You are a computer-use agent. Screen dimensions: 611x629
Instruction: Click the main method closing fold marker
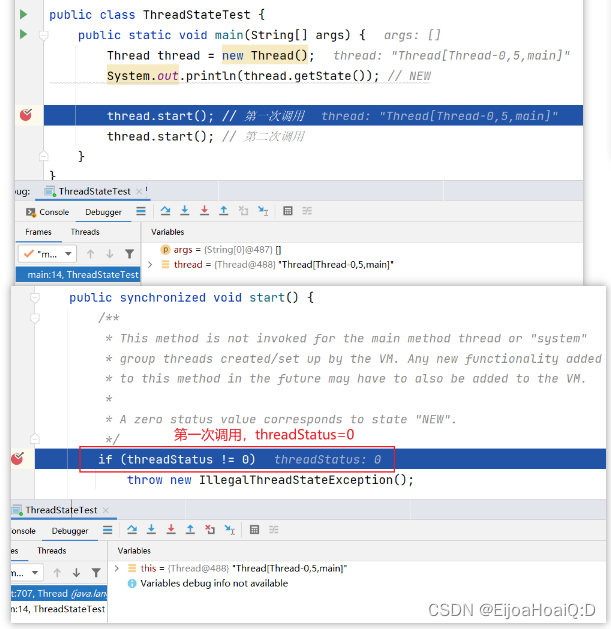tap(44, 156)
